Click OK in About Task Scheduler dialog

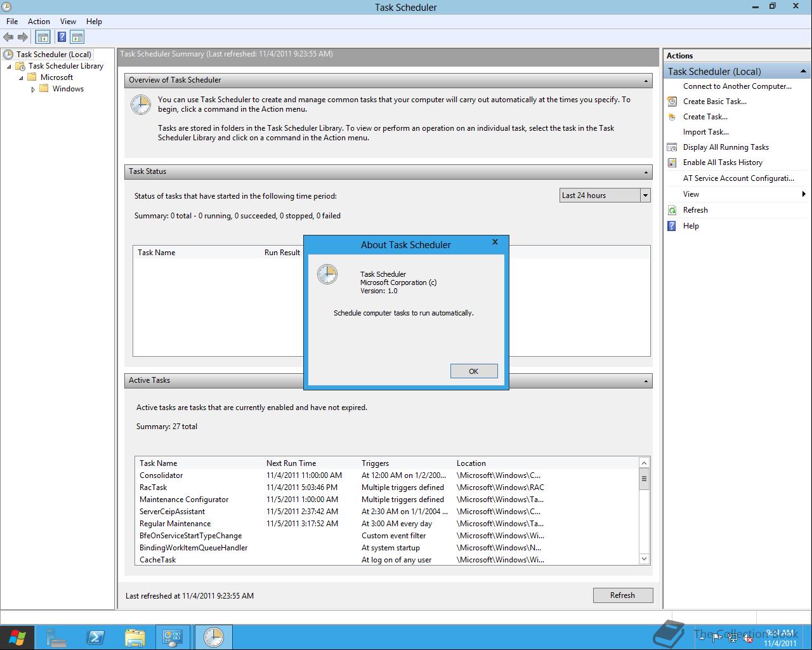click(474, 371)
